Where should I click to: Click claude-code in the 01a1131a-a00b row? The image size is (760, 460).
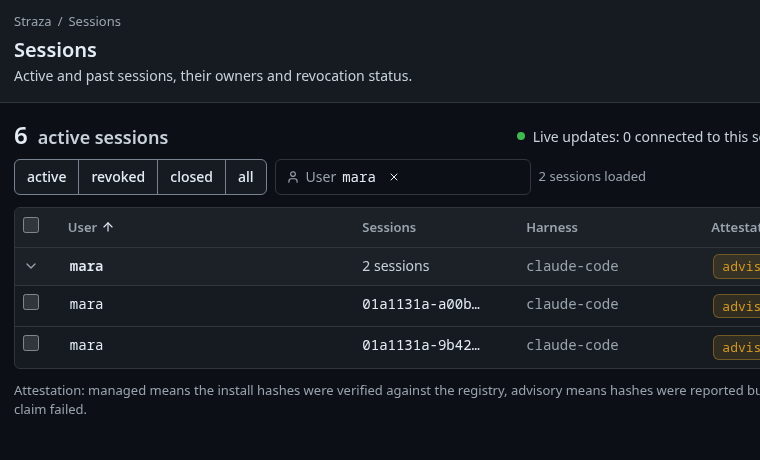click(x=572, y=304)
